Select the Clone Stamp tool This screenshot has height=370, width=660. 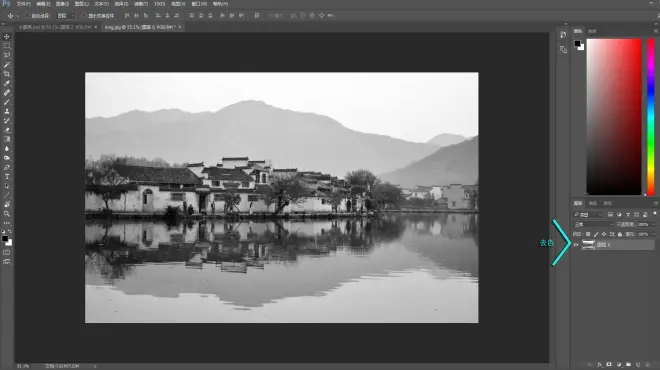click(7, 111)
